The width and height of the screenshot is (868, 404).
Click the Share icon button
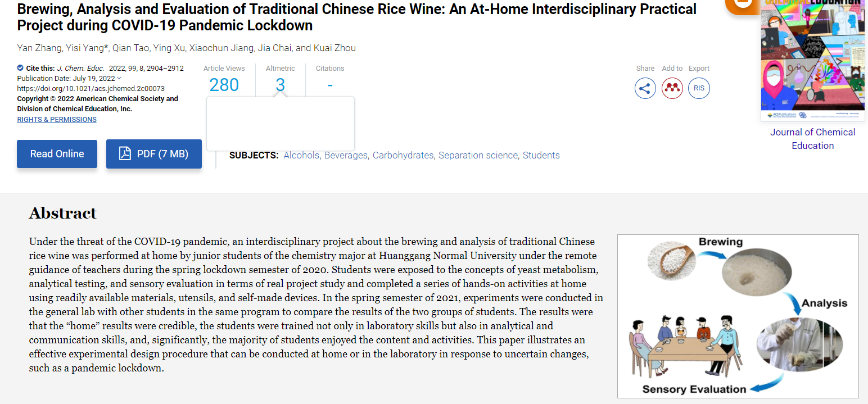pos(645,88)
